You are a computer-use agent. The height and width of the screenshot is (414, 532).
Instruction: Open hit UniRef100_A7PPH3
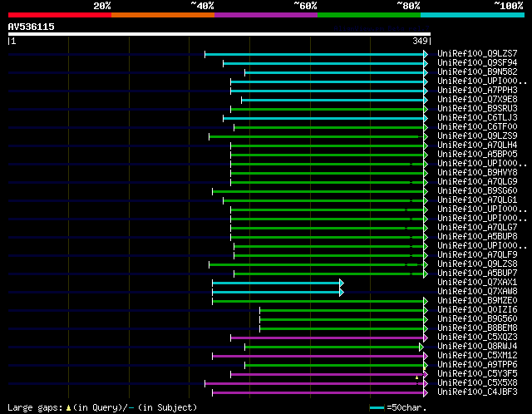pyautogui.click(x=477, y=91)
